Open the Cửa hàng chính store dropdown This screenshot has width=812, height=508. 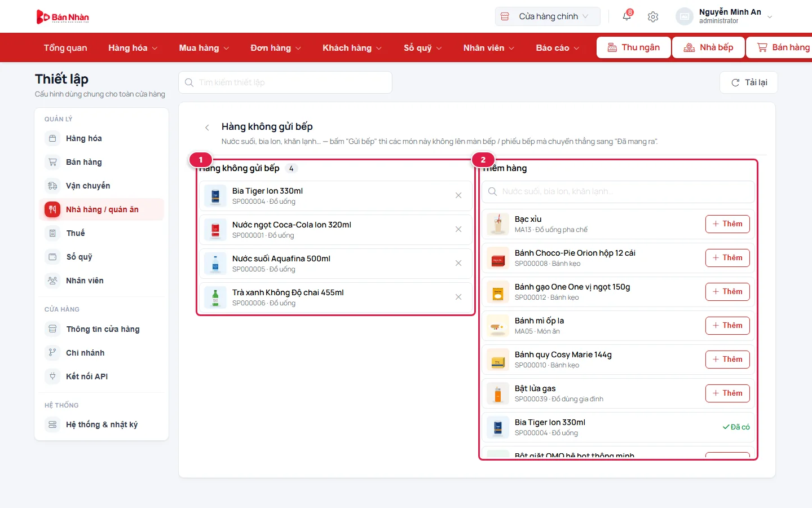[548, 16]
